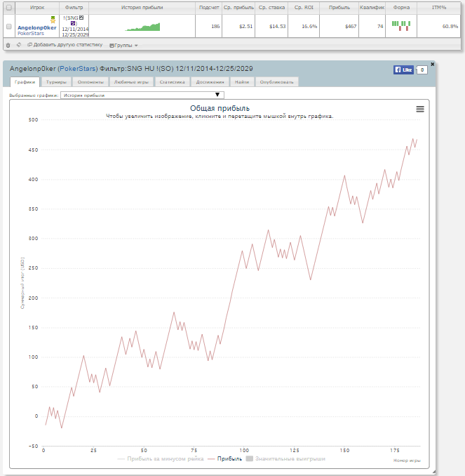The image size is (465, 476).
Task: Toggle 'Значительные выигрыши' legend item
Action: (x=285, y=459)
